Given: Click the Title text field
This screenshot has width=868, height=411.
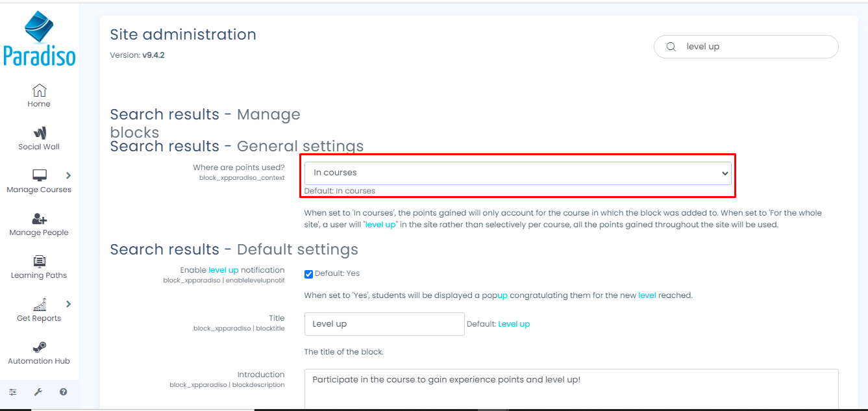Looking at the screenshot, I should click(384, 324).
